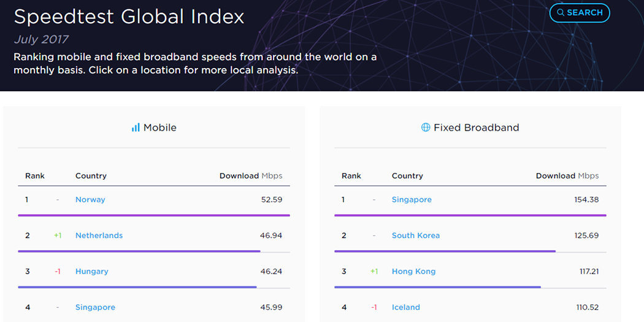This screenshot has width=644, height=322.
Task: Click Fixed Broadband table Rank column header
Action: 351,176
